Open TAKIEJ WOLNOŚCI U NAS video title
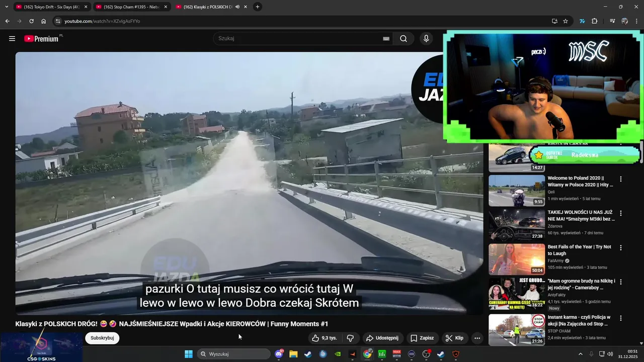 (581, 216)
